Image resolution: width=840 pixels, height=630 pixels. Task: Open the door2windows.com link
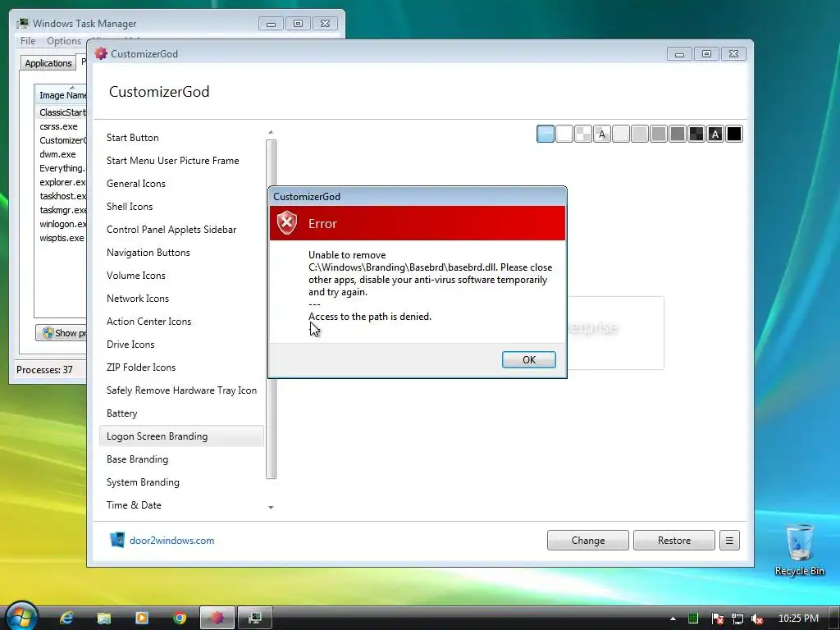pyautogui.click(x=171, y=541)
